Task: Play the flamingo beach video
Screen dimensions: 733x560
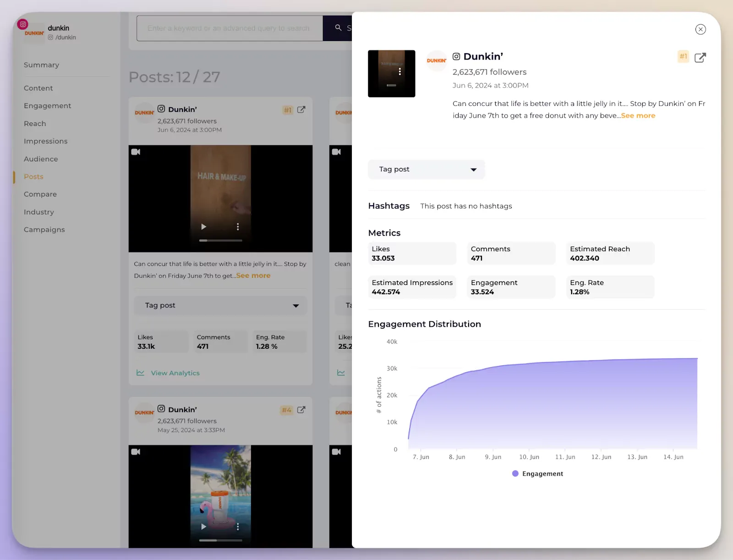Action: [203, 527]
